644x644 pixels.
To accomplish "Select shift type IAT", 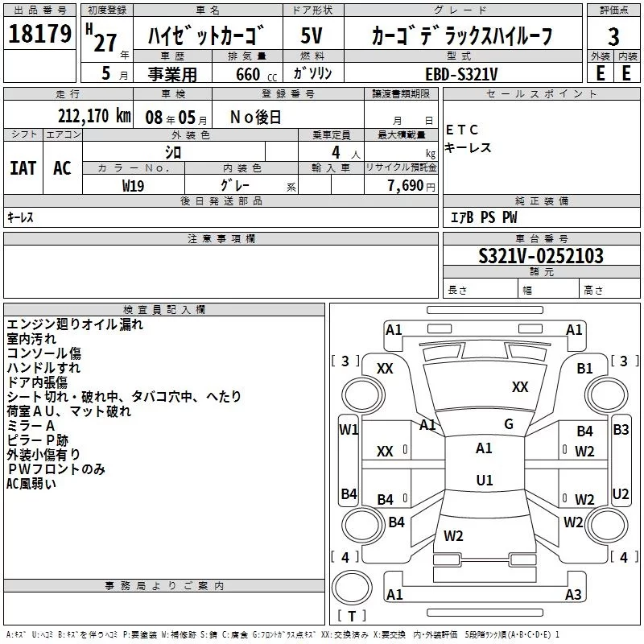I will pyautogui.click(x=23, y=168).
